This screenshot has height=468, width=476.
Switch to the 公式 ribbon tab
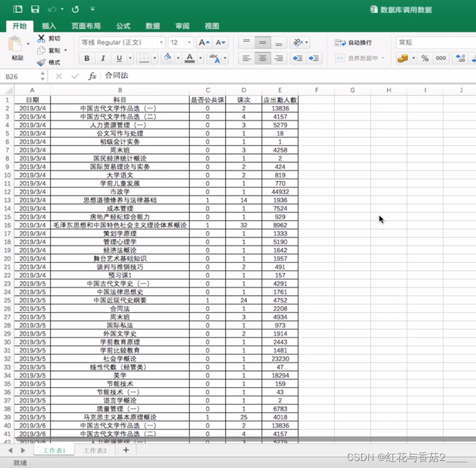pyautogui.click(x=123, y=26)
